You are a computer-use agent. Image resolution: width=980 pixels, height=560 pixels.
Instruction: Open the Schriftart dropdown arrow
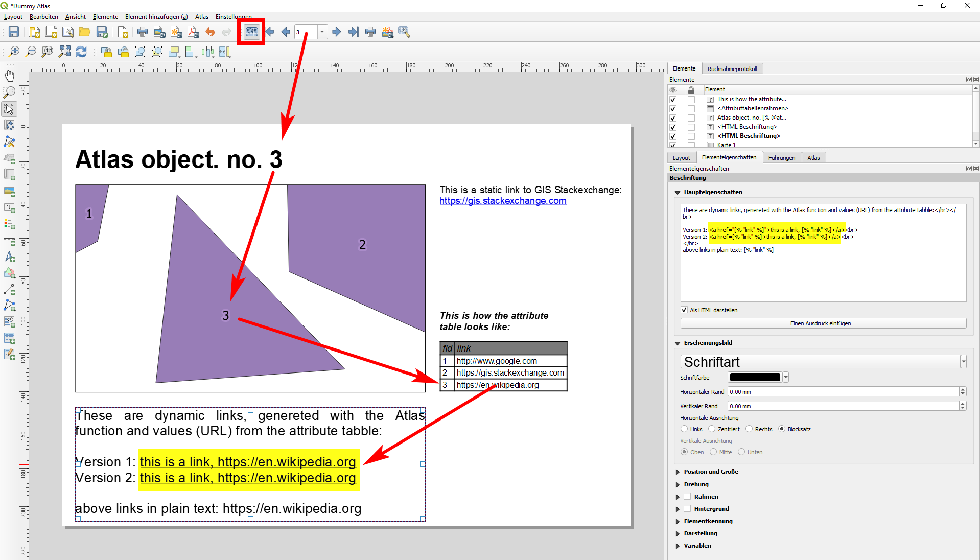click(964, 362)
